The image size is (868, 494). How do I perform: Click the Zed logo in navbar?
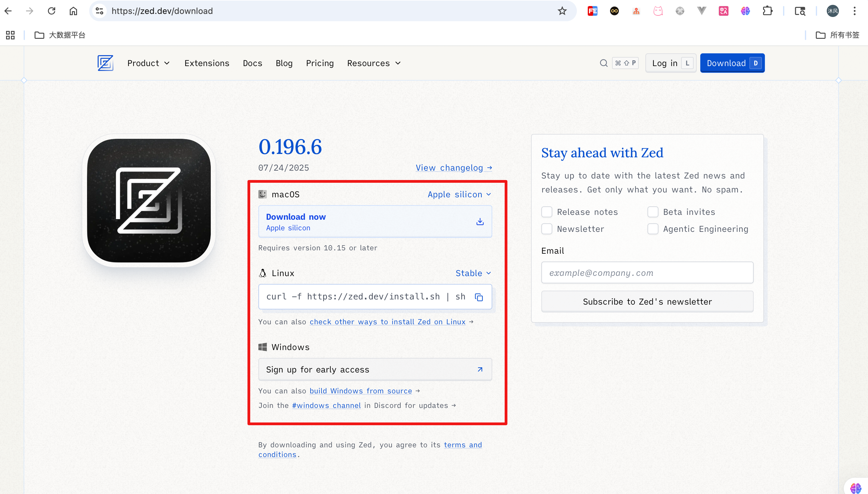coord(105,63)
